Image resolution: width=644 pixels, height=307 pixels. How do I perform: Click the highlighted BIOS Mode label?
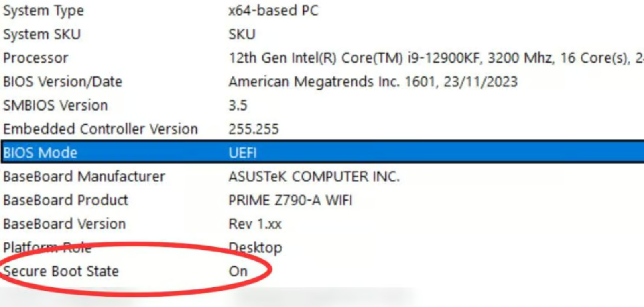[40, 153]
